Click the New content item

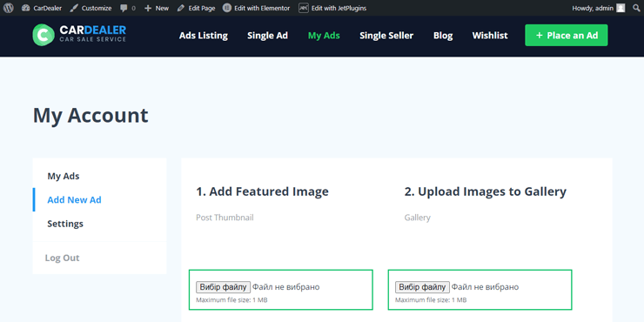point(157,8)
